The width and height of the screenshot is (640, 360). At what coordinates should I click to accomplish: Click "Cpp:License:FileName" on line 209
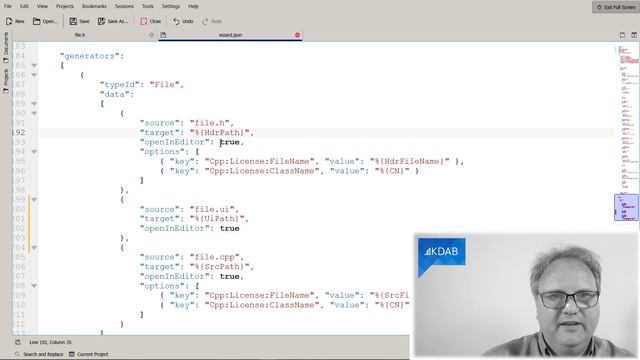coord(260,296)
